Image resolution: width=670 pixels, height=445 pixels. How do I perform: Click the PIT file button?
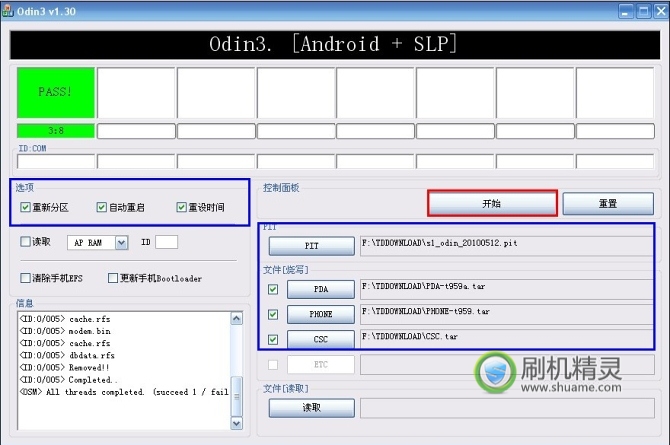pos(311,246)
